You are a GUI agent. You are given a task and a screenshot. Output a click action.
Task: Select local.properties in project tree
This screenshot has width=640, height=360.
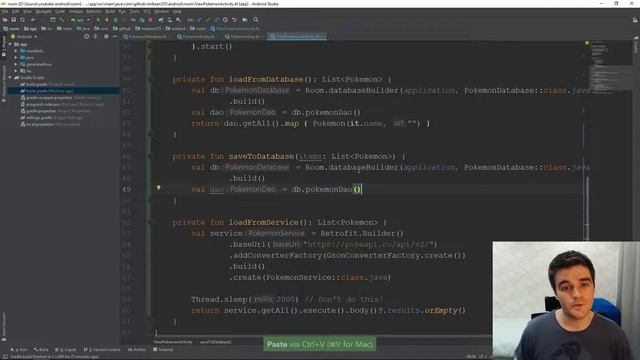[50, 124]
